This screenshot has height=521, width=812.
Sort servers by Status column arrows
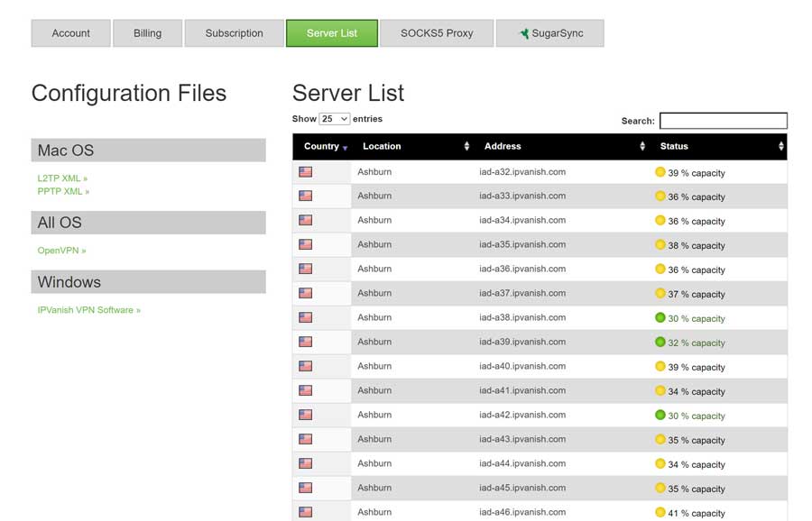click(781, 146)
